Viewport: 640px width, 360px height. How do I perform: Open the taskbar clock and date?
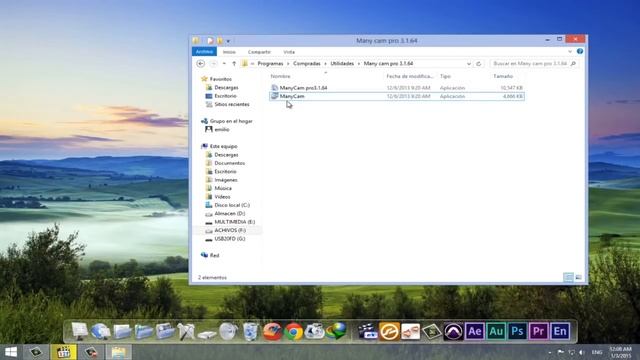pyautogui.click(x=620, y=352)
